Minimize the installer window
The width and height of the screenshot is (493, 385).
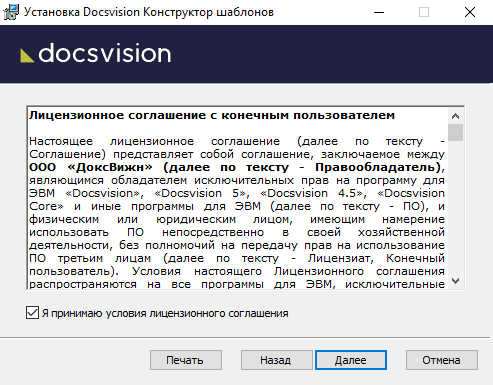(379, 12)
